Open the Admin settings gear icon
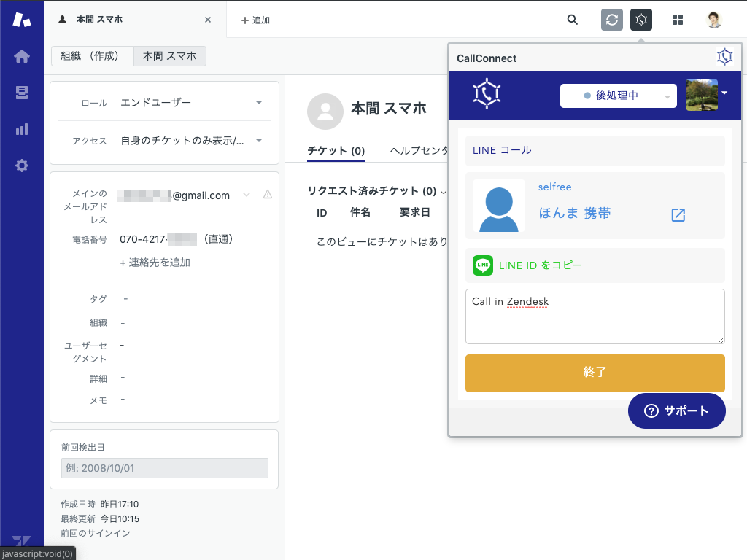This screenshot has width=747, height=560. 22,166
